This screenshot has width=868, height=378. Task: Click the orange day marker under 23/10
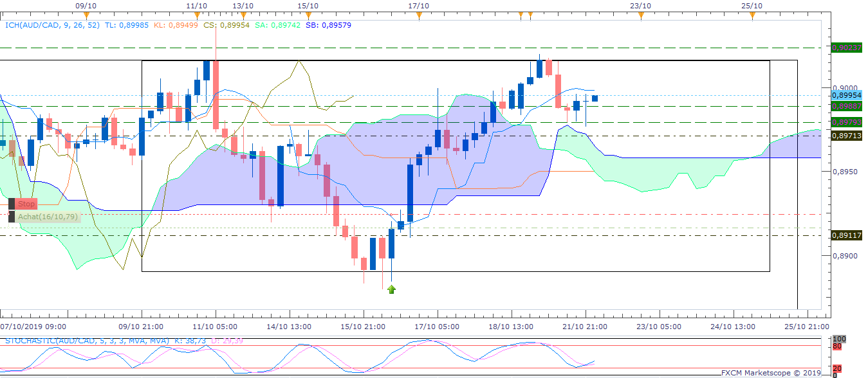coord(640,15)
